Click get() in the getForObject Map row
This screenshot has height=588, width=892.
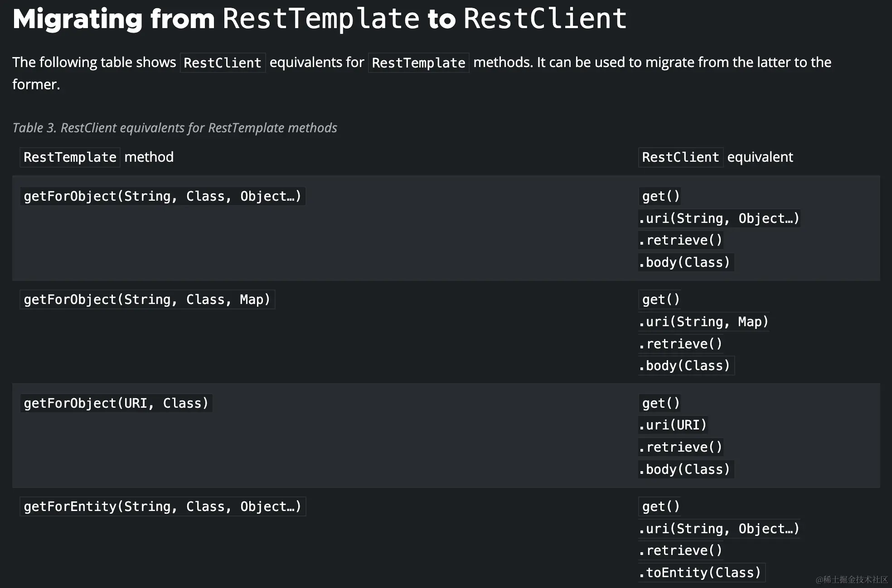coord(661,299)
